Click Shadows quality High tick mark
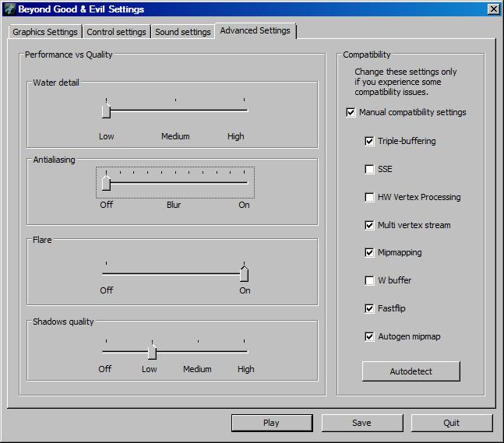The width and height of the screenshot is (504, 443). (x=245, y=341)
